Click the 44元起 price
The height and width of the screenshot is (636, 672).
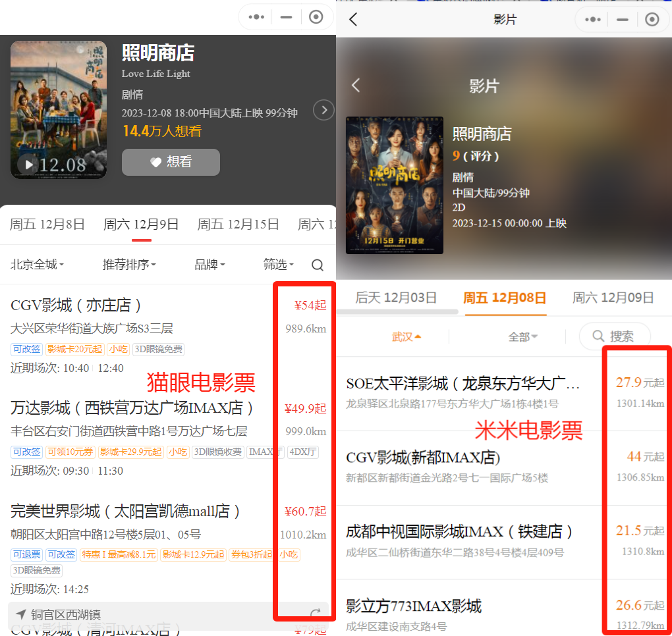click(x=646, y=456)
